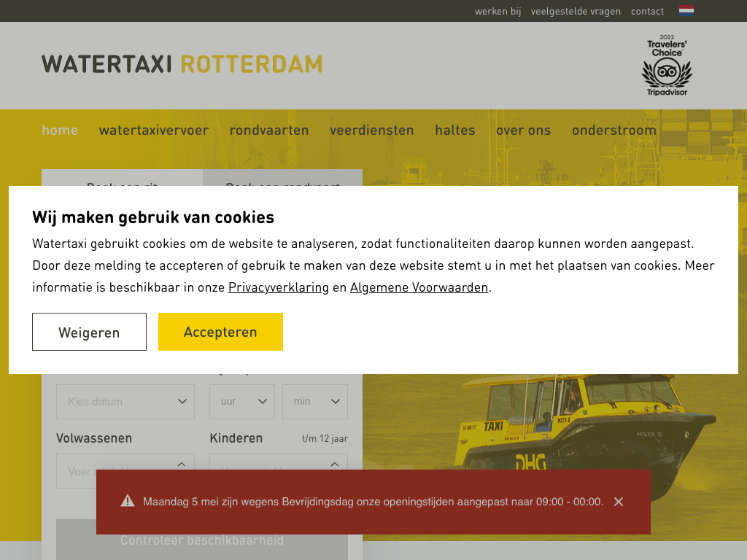Open the Algemene Voorwaarden link
747x560 pixels.
(x=419, y=287)
